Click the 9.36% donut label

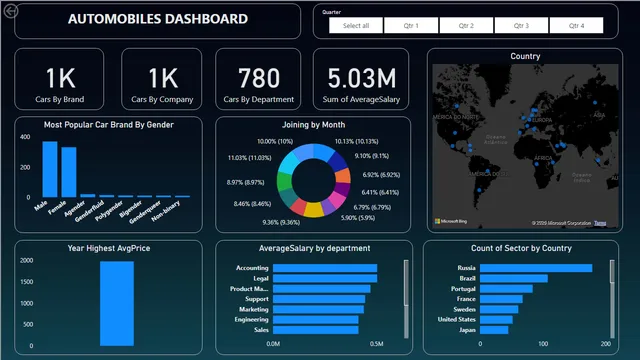[281, 222]
